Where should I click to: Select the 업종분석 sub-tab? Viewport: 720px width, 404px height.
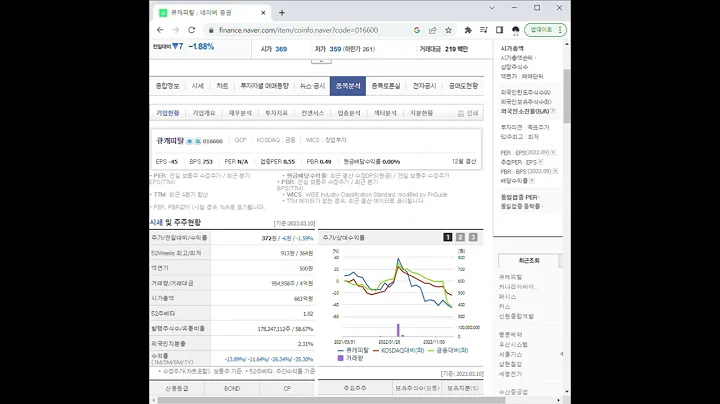coord(349,113)
